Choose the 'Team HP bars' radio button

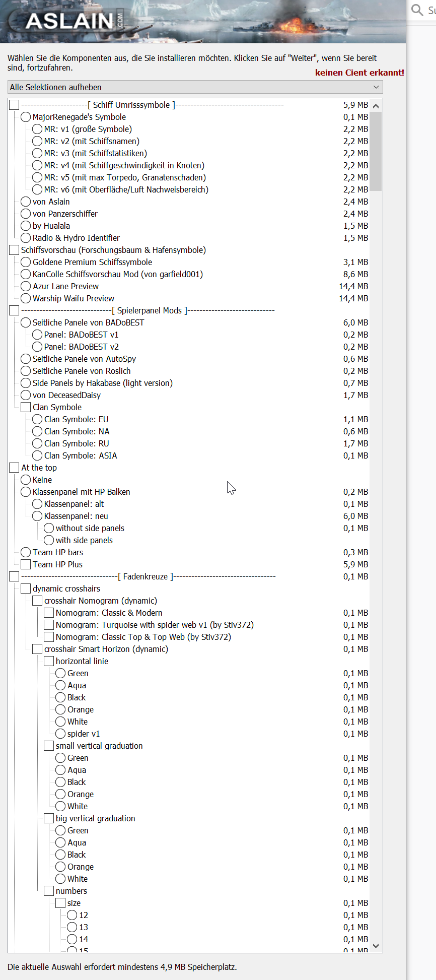(x=26, y=552)
